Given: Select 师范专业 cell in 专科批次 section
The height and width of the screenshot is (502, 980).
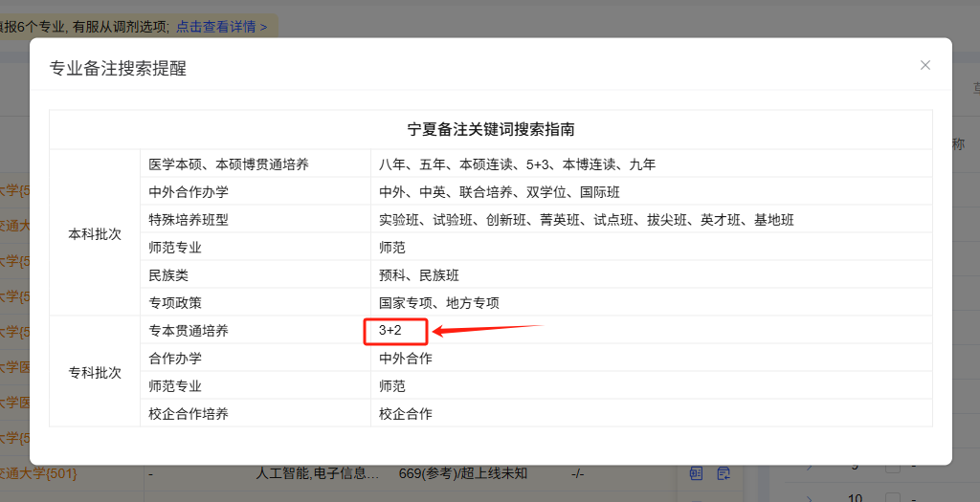Looking at the screenshot, I should click(256, 386).
